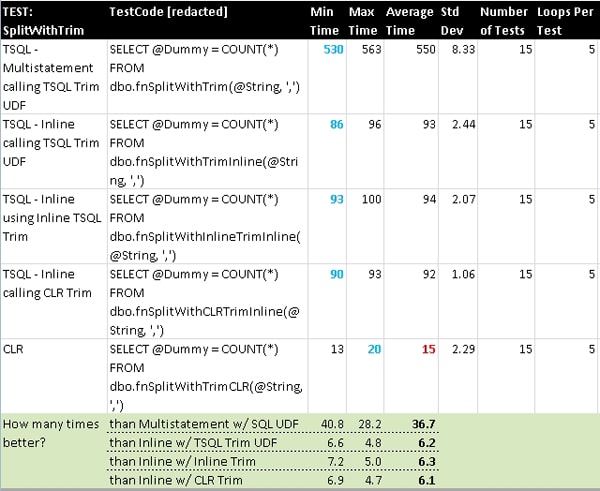Select the 1.06 standard deviation cell
The width and height of the screenshot is (600, 491).
461,274
